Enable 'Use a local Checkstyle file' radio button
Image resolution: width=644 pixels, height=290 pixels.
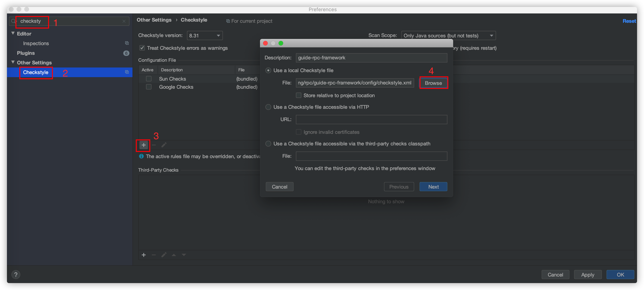268,70
